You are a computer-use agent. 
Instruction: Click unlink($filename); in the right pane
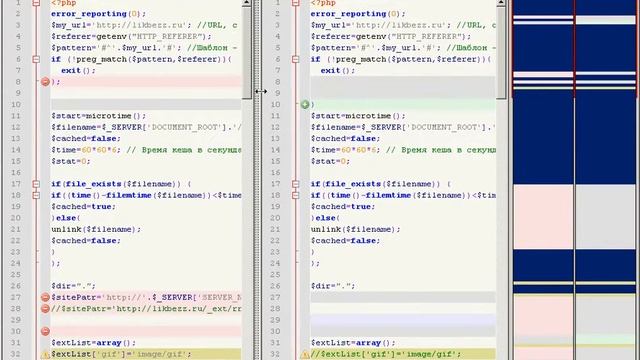click(356, 229)
